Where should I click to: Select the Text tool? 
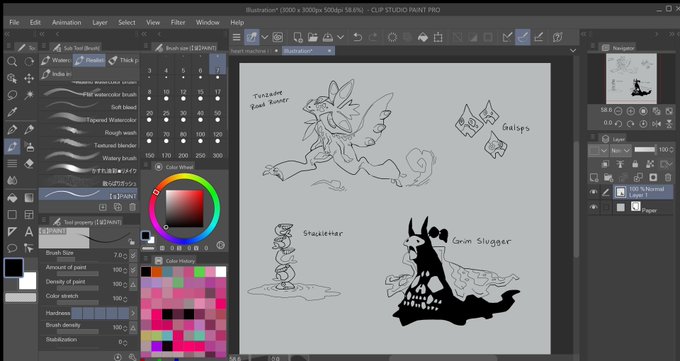(x=29, y=232)
